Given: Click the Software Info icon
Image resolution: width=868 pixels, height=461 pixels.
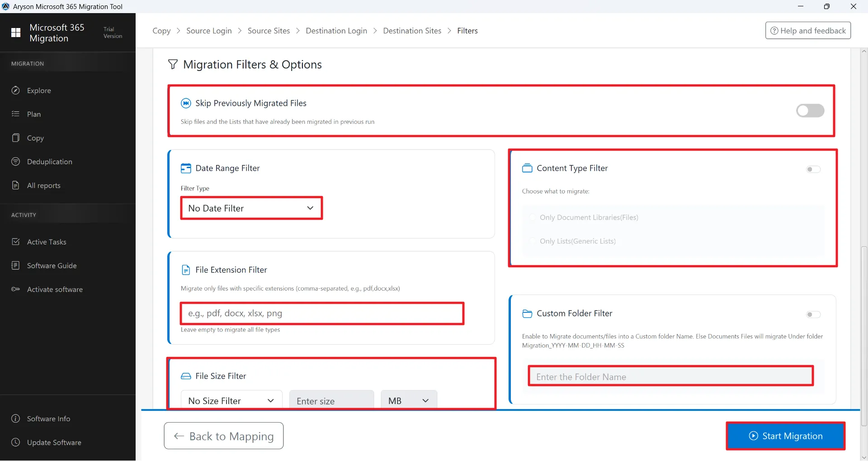Looking at the screenshot, I should tap(16, 419).
